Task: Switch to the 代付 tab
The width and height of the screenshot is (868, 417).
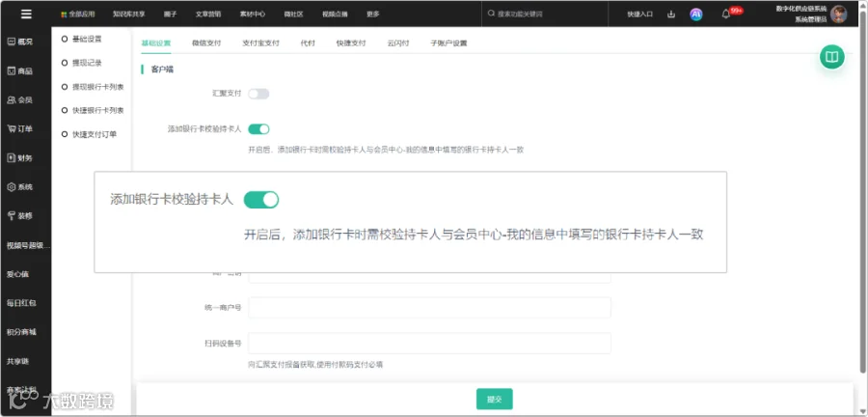Action: [x=308, y=43]
